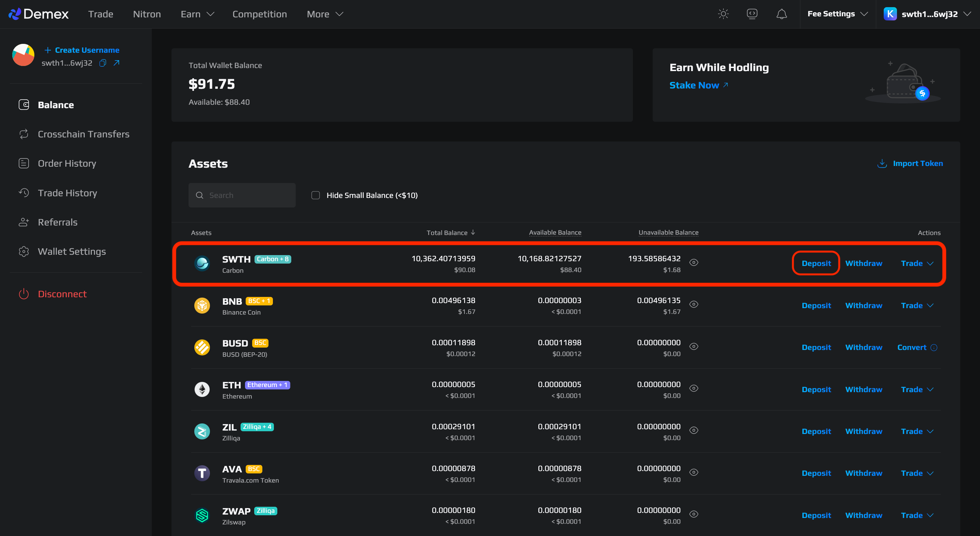This screenshot has height=536, width=980.
Task: Click the Import Token download icon
Action: (882, 164)
